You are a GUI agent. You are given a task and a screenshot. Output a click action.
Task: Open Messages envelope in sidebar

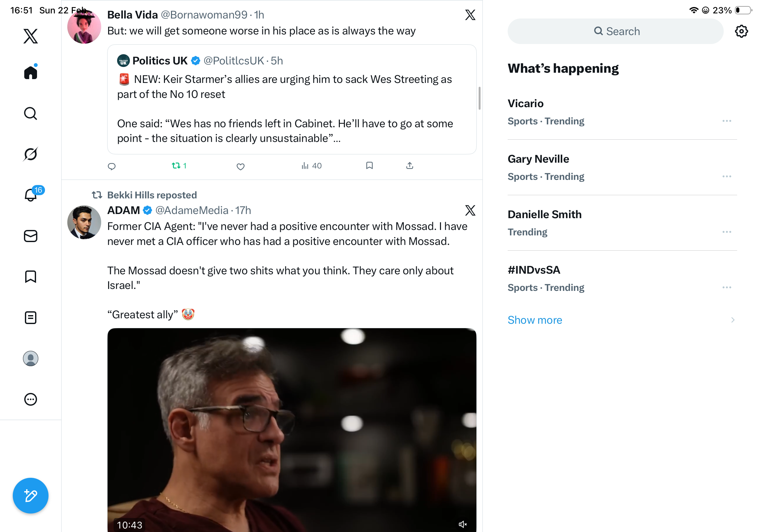coord(31,236)
